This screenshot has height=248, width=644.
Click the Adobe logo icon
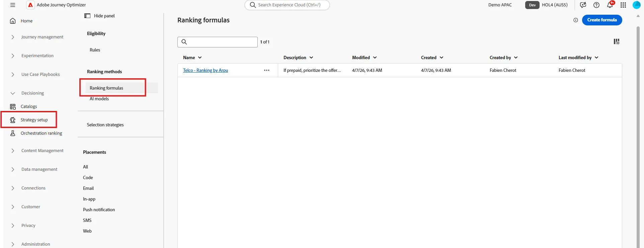click(x=30, y=5)
